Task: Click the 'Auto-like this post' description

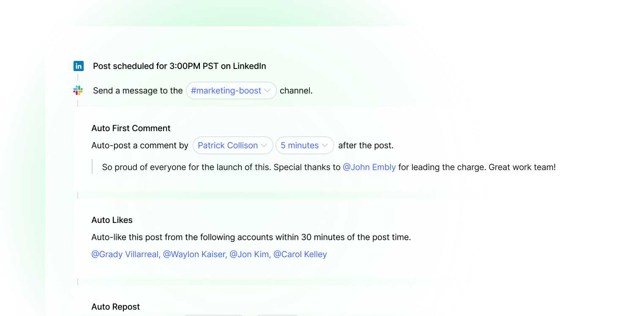Action: tap(251, 237)
